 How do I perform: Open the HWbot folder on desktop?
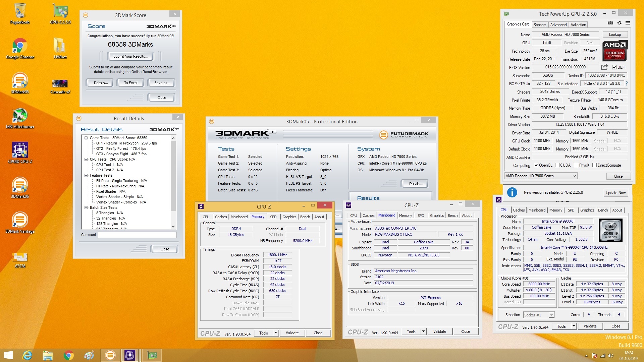[x=60, y=49]
